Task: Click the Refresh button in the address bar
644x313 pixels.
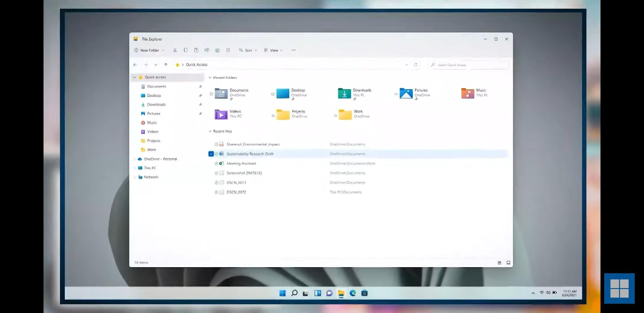Action: (416, 65)
